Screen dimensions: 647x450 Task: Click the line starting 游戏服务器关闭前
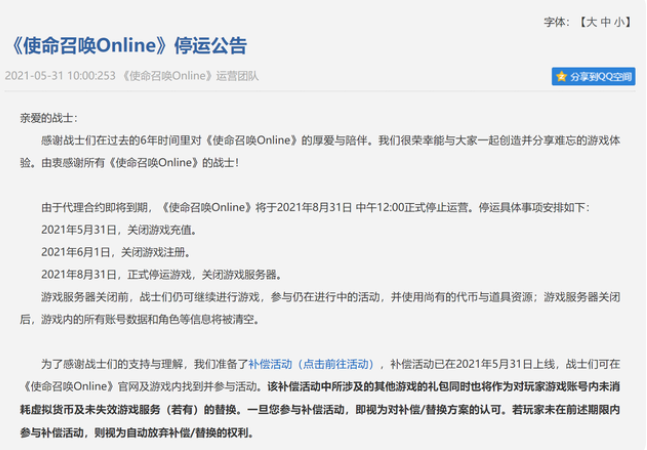pos(331,297)
